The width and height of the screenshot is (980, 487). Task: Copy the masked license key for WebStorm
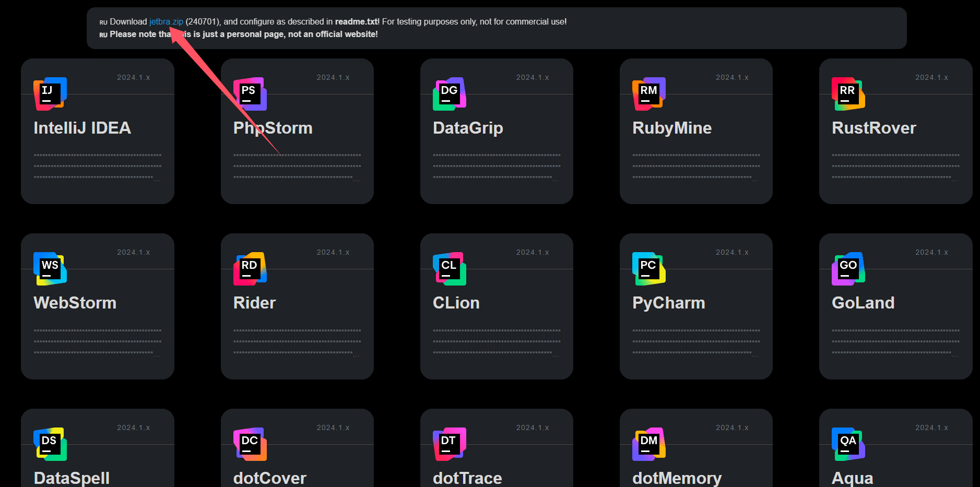point(98,342)
